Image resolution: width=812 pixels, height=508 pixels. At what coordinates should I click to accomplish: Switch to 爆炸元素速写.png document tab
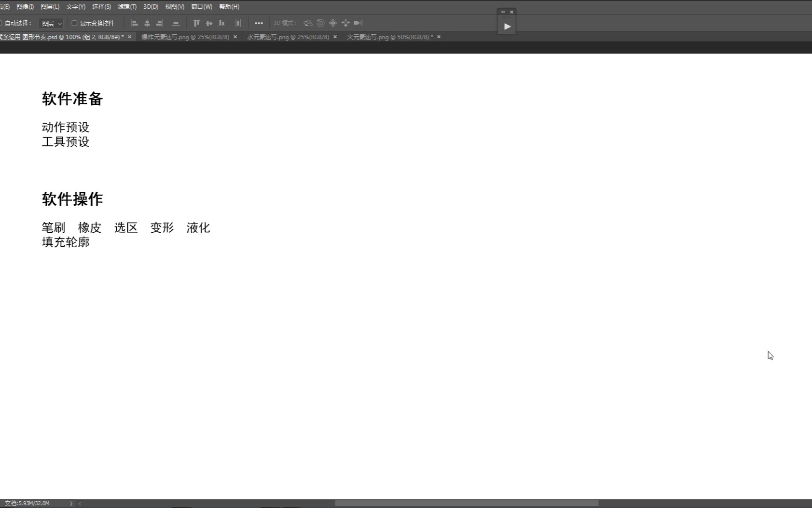(185, 37)
